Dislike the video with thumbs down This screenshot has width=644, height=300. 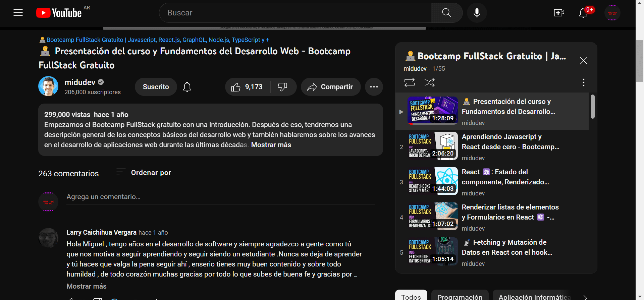[282, 87]
